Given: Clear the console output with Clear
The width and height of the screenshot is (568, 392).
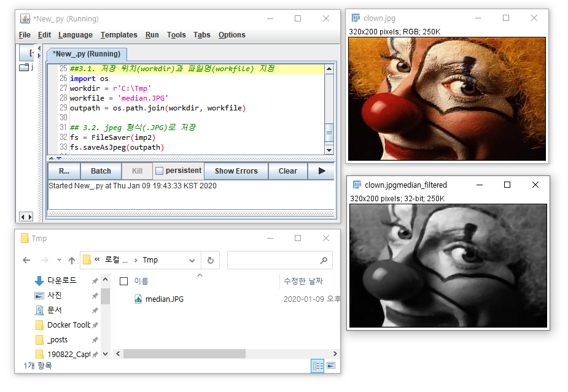Looking at the screenshot, I should pyautogui.click(x=287, y=171).
